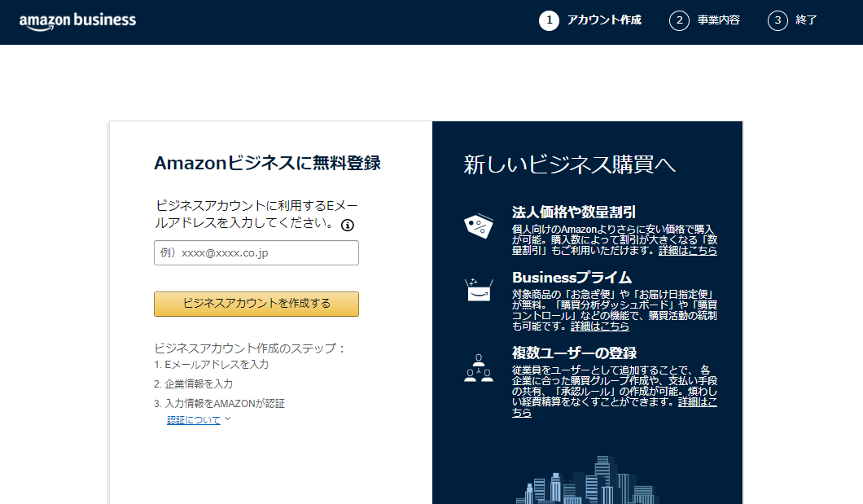Click the info icon beside the email instructions

pos(348,223)
